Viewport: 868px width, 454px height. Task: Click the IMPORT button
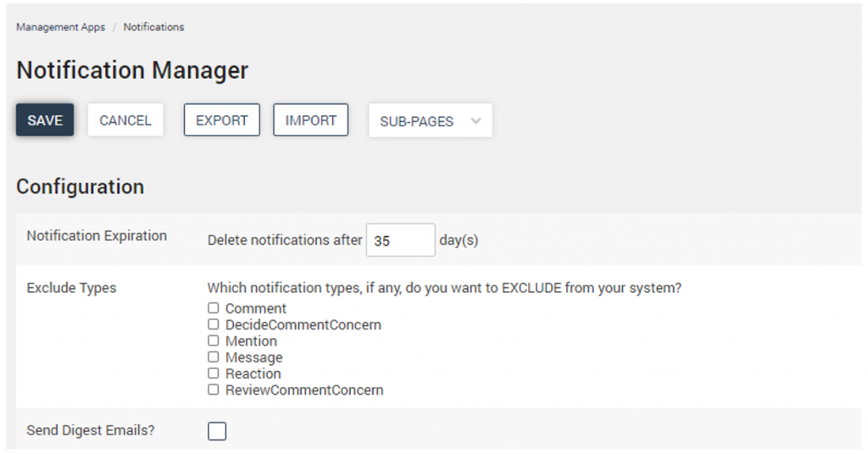(310, 120)
